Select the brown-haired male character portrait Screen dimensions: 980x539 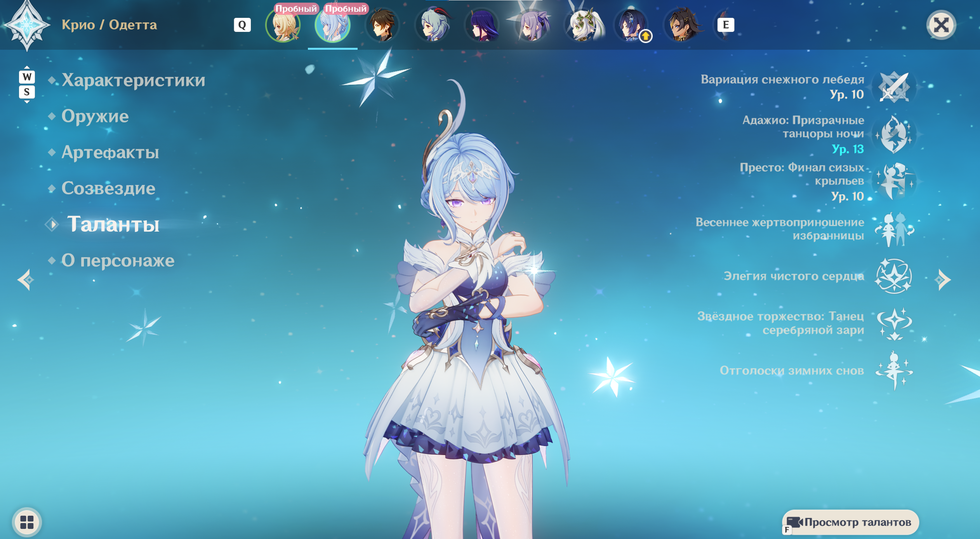(382, 25)
